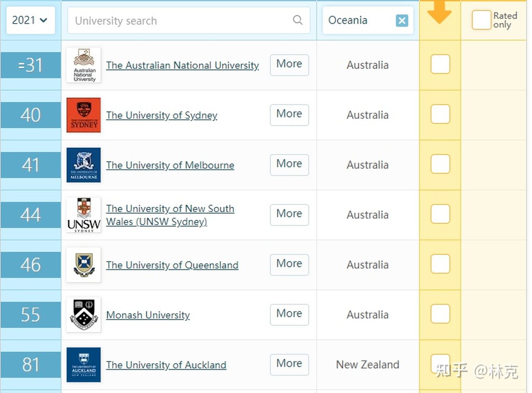Click Australia in the UNSW Sydney row
532x393 pixels.
click(x=368, y=215)
